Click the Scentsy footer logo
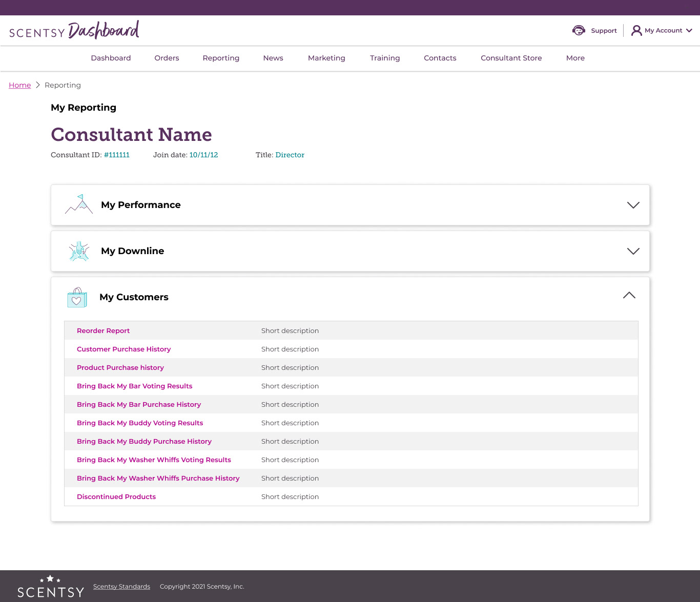The width and height of the screenshot is (700, 602). click(50, 587)
